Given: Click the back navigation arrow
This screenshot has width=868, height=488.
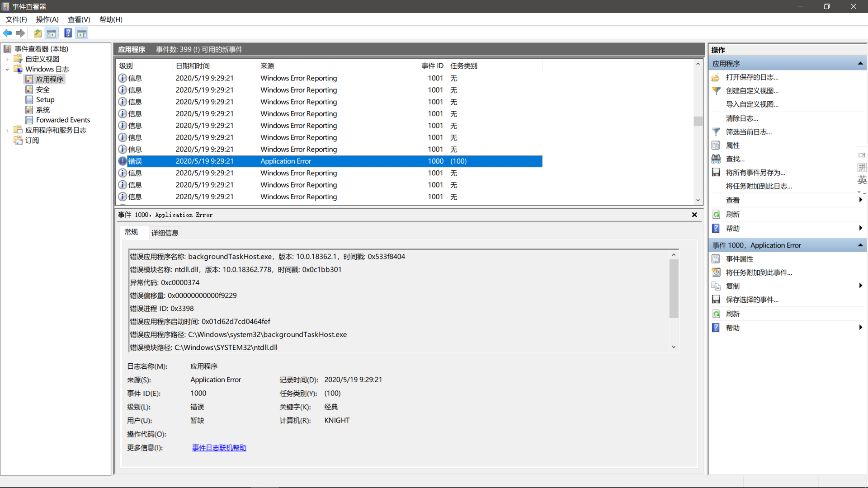Looking at the screenshot, I should pyautogui.click(x=7, y=33).
